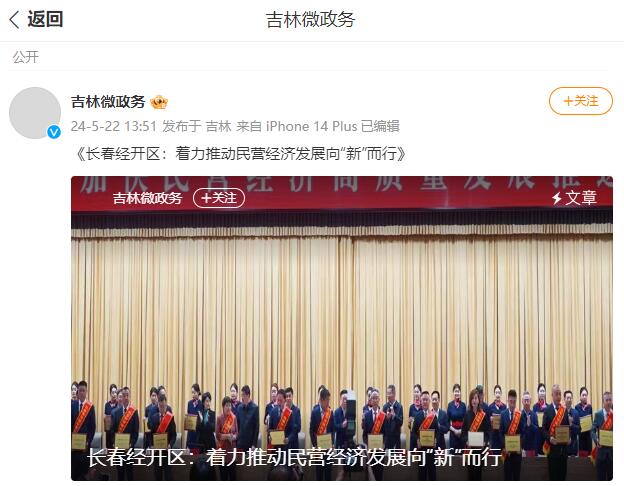
Task: Click the blue verified V badge
Action: 54,132
